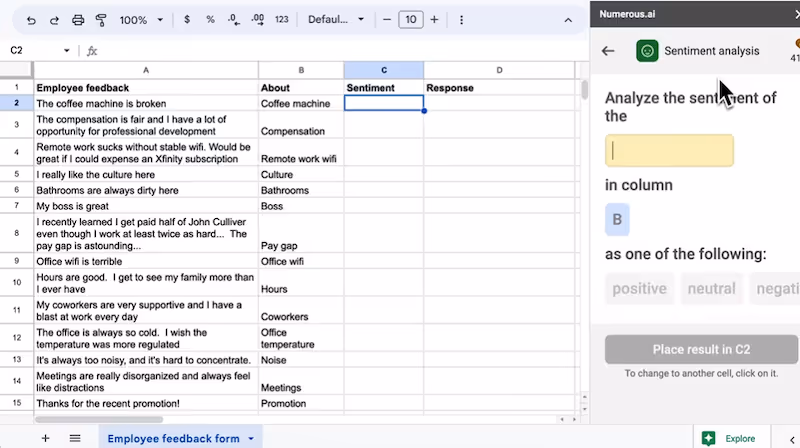
Task: Click the 'Culture' cell
Action: [x=301, y=175]
